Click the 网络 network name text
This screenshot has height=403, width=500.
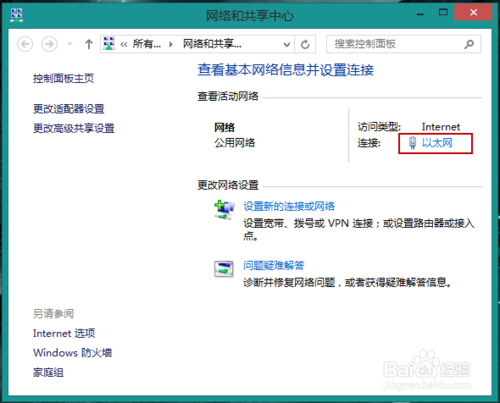click(224, 127)
